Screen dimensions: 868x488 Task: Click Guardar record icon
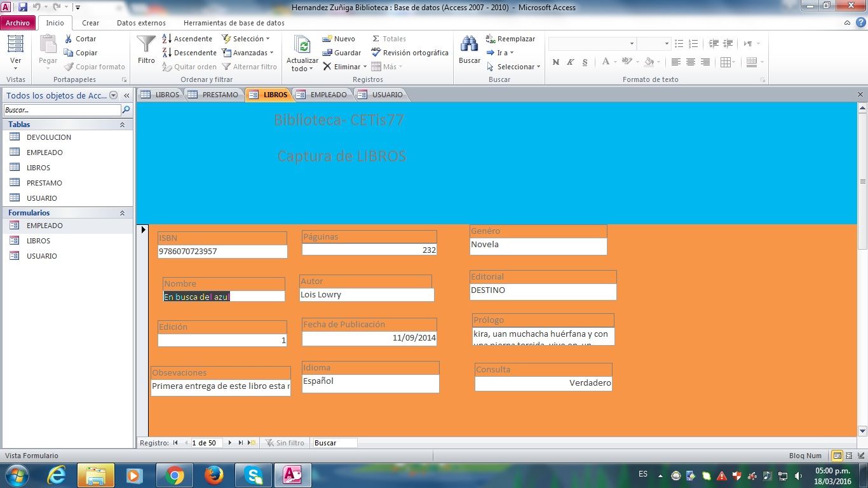tap(342, 53)
